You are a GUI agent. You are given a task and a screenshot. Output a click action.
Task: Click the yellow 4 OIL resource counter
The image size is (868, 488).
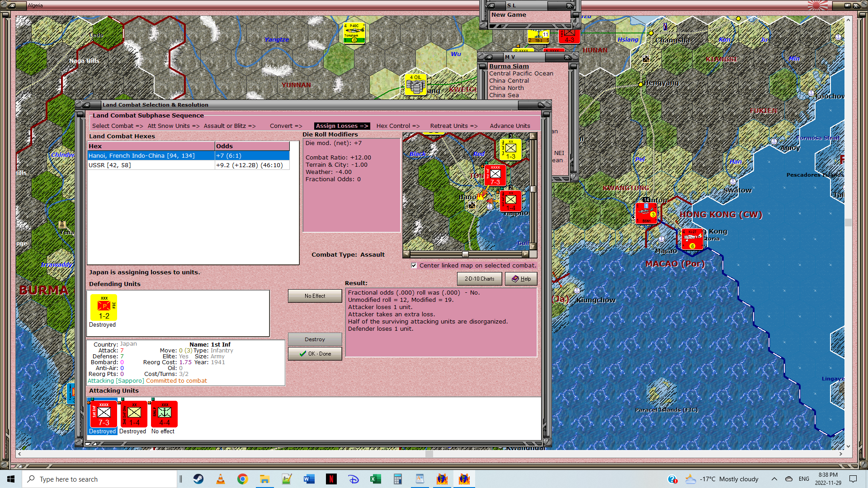415,84
